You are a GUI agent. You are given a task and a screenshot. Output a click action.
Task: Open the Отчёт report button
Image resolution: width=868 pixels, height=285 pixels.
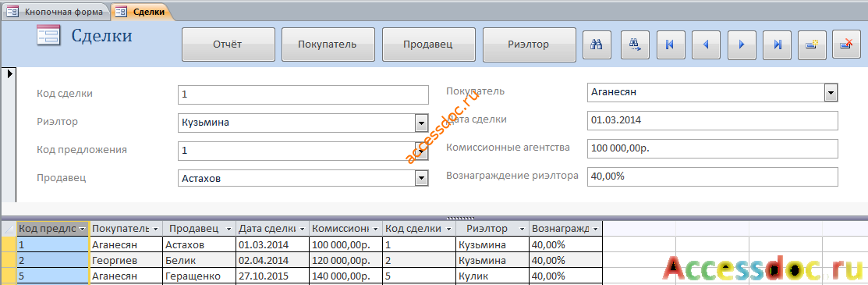pyautogui.click(x=228, y=45)
